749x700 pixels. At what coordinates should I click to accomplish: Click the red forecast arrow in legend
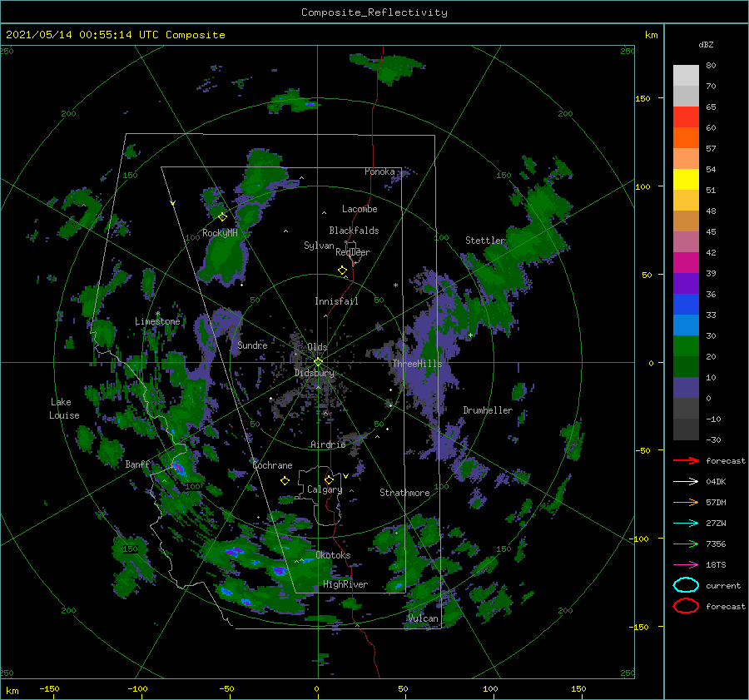(686, 460)
